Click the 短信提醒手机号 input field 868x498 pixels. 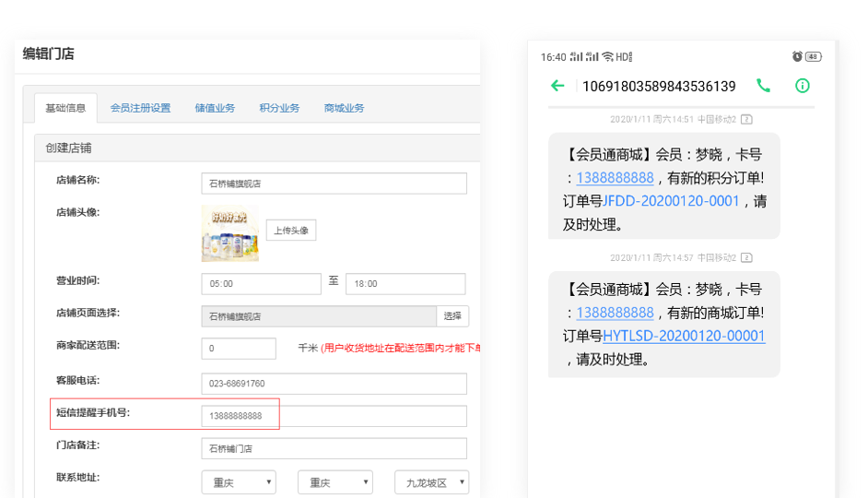pyautogui.click(x=334, y=416)
